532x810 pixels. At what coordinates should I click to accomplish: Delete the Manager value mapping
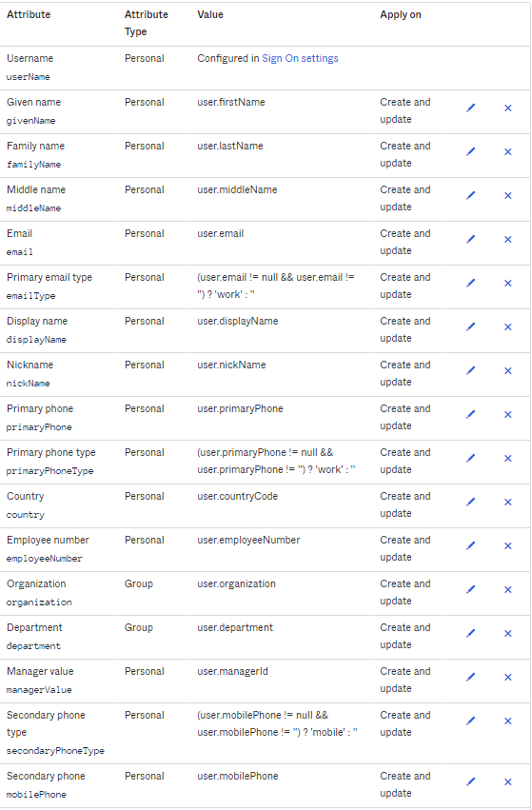click(x=507, y=677)
